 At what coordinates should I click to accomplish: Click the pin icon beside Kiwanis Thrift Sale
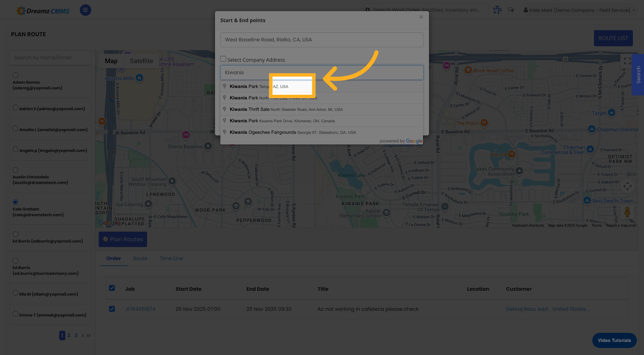pyautogui.click(x=225, y=109)
